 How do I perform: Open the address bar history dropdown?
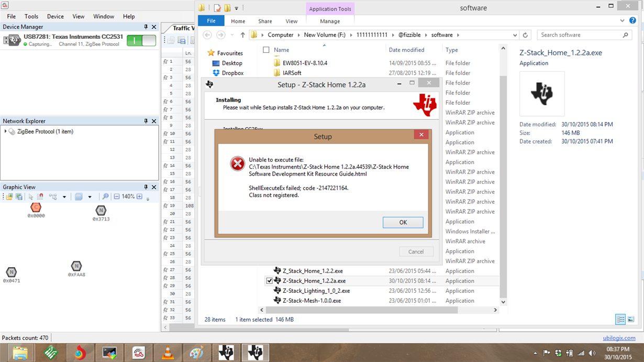[515, 35]
